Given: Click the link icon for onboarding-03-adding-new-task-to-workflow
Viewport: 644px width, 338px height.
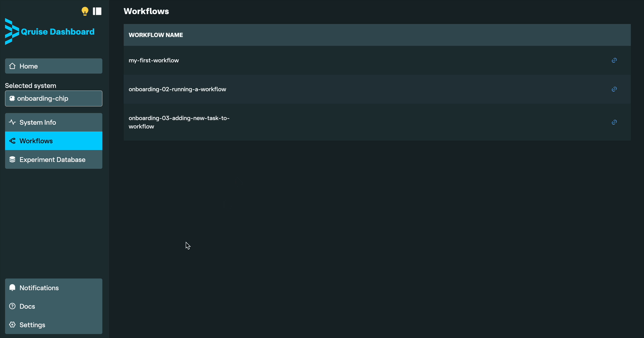Looking at the screenshot, I should coord(614,123).
